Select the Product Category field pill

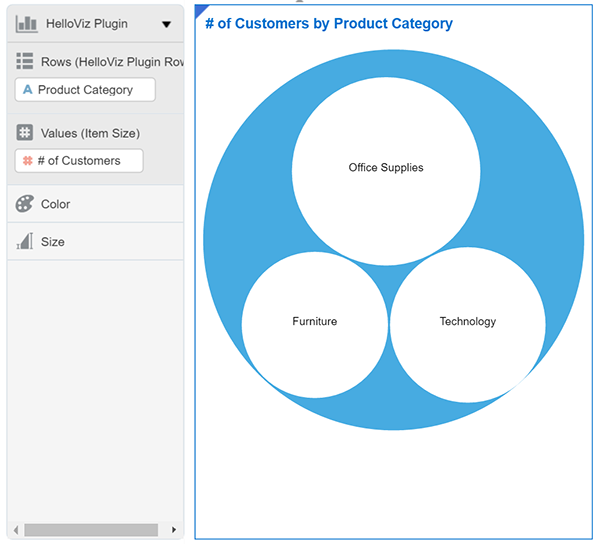click(86, 90)
